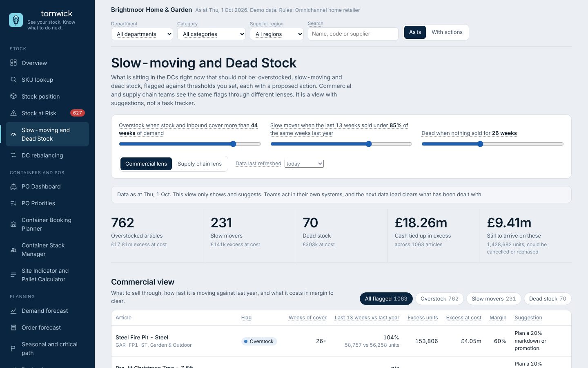Show the Overstock 762 tab

[439, 298]
